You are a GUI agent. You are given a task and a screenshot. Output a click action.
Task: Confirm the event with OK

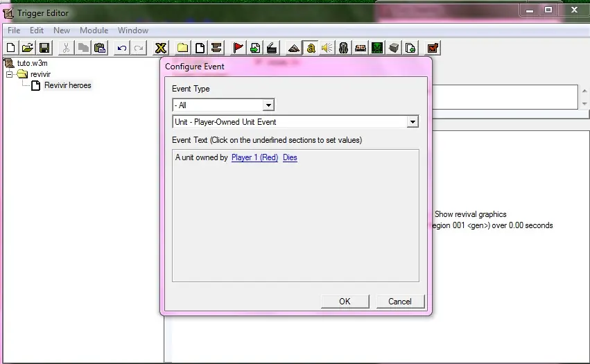(345, 301)
